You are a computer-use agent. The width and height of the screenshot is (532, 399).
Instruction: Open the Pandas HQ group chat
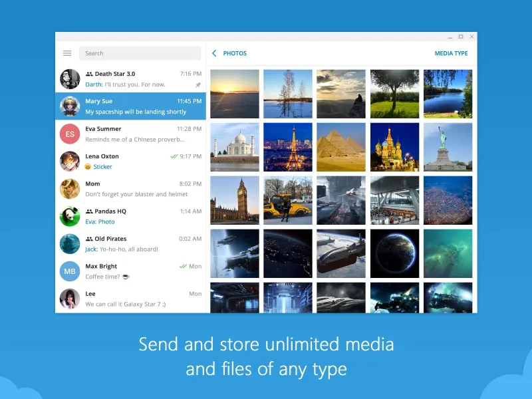[x=130, y=216]
